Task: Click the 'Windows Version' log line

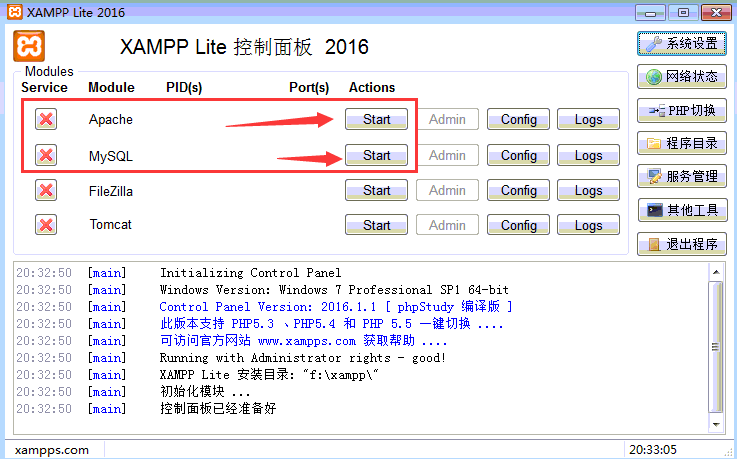Action: click(334, 290)
